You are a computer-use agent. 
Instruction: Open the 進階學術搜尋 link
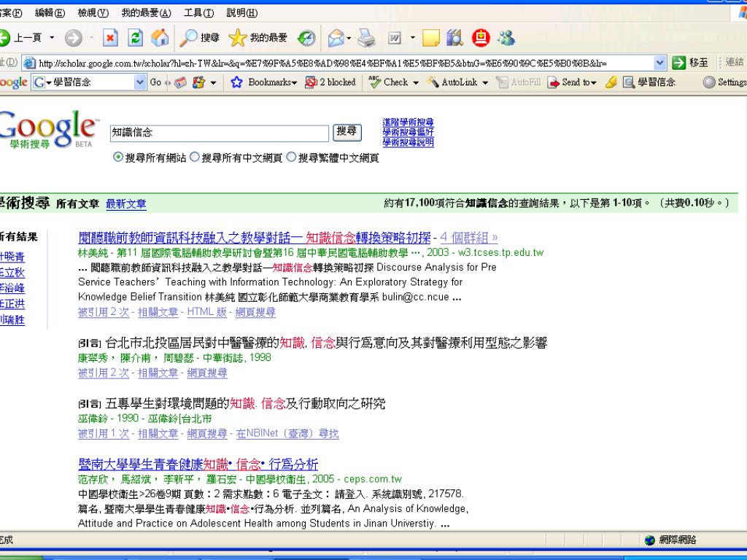coord(408,122)
